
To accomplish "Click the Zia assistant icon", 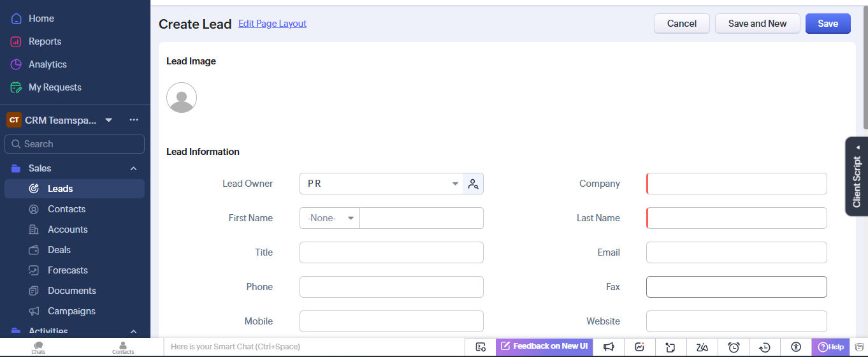I will tap(702, 347).
